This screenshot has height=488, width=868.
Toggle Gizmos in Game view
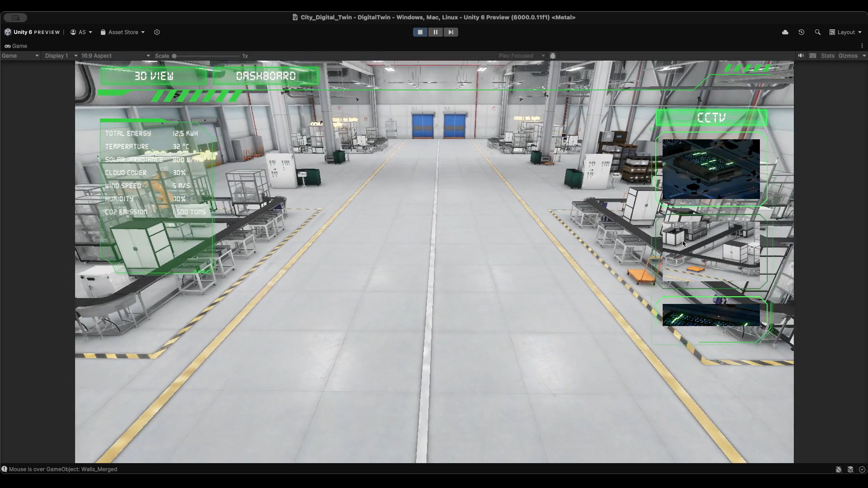tap(848, 56)
